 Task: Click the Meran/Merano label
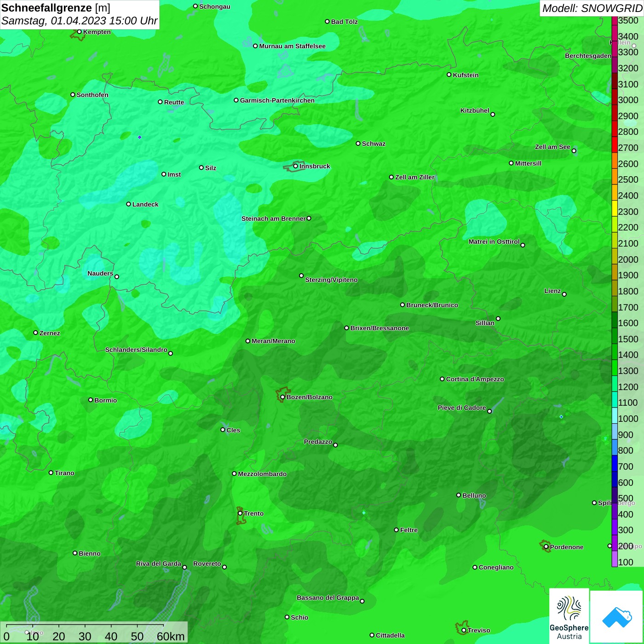click(273, 341)
